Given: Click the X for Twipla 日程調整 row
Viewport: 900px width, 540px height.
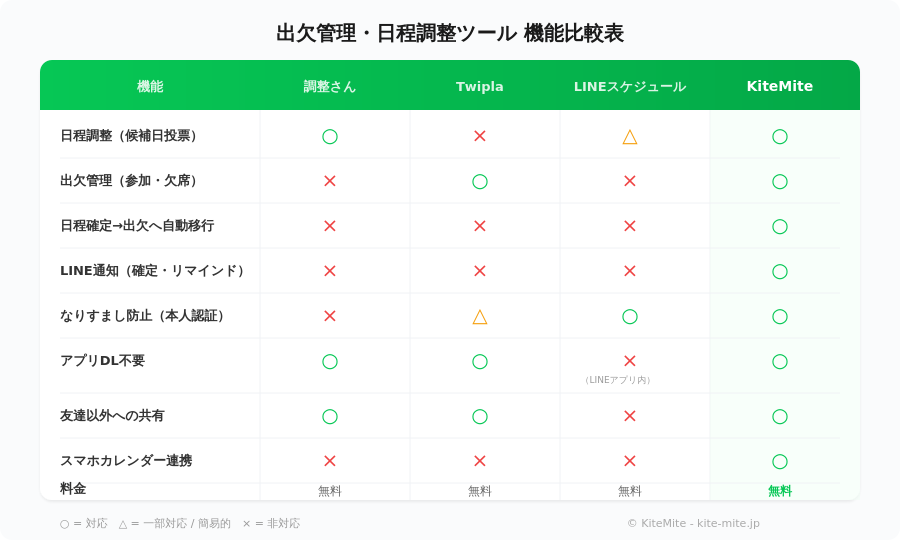Looking at the screenshot, I should 480,136.
